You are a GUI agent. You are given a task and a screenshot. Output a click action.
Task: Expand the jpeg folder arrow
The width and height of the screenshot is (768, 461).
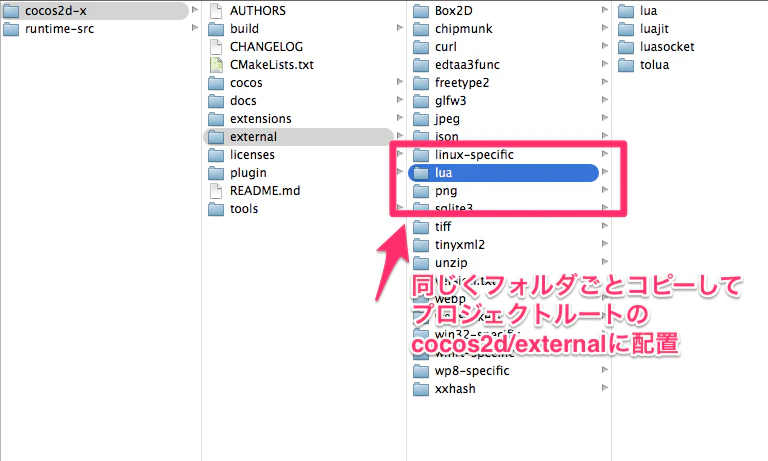(x=605, y=118)
